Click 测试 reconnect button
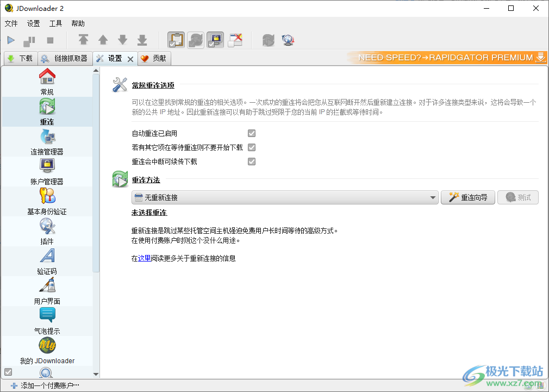 (x=518, y=197)
